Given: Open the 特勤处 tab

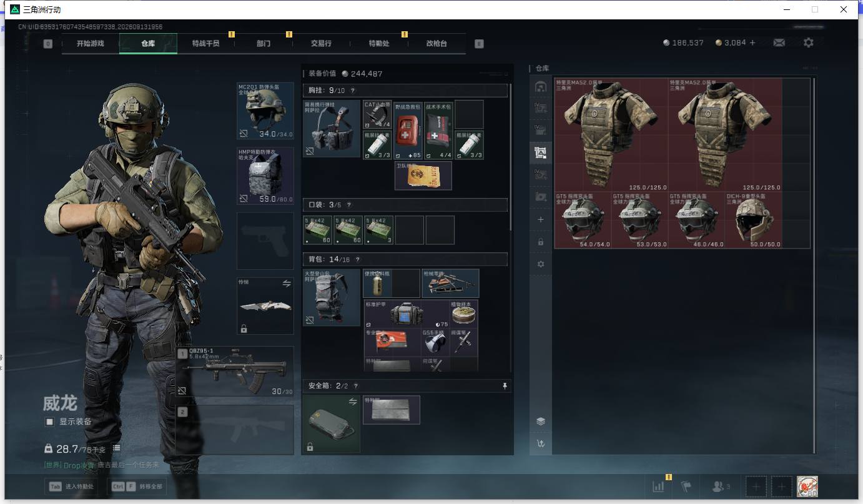Looking at the screenshot, I should tap(379, 44).
